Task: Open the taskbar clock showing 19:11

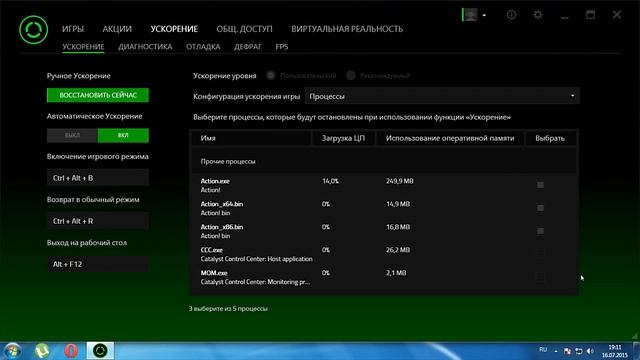Action: [x=615, y=351]
